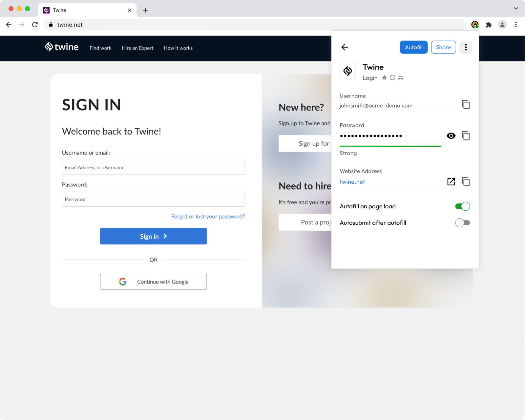Enable Autosubmit after autofill
525x420 pixels.
click(x=463, y=222)
